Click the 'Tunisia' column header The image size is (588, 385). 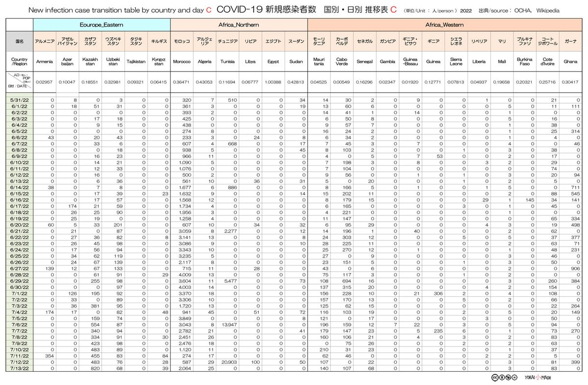click(227, 62)
